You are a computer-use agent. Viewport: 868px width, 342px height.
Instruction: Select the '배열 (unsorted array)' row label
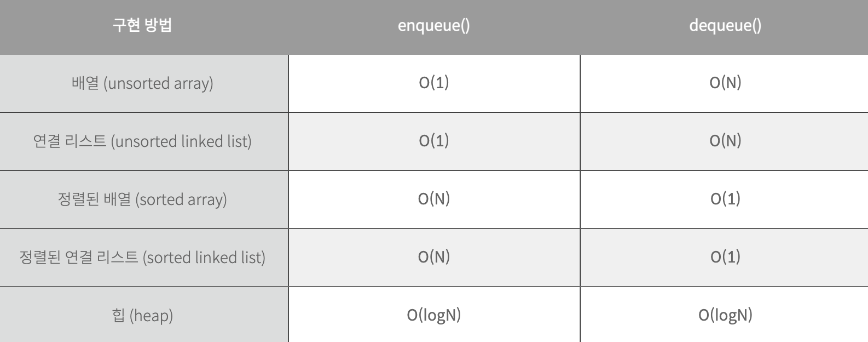click(x=144, y=83)
